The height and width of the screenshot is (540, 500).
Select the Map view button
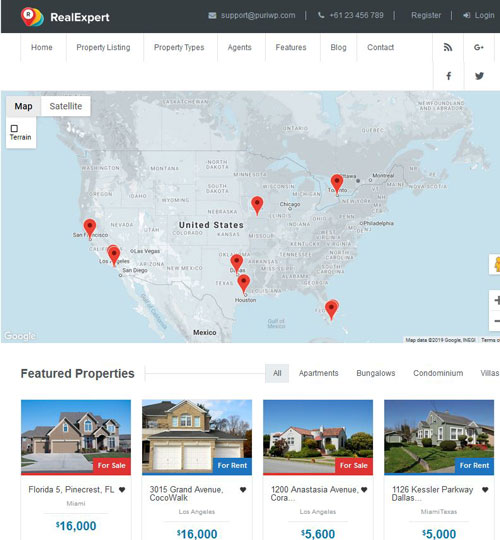(x=23, y=106)
